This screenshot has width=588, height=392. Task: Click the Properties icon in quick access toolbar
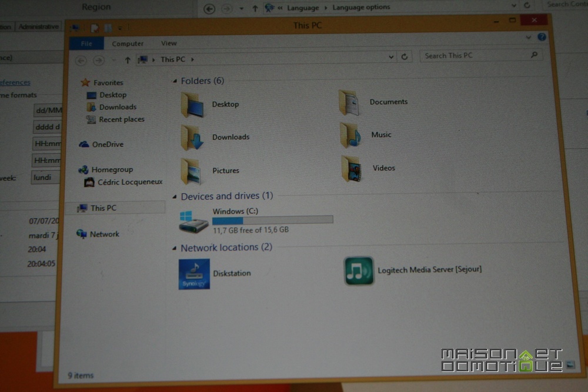click(x=95, y=28)
